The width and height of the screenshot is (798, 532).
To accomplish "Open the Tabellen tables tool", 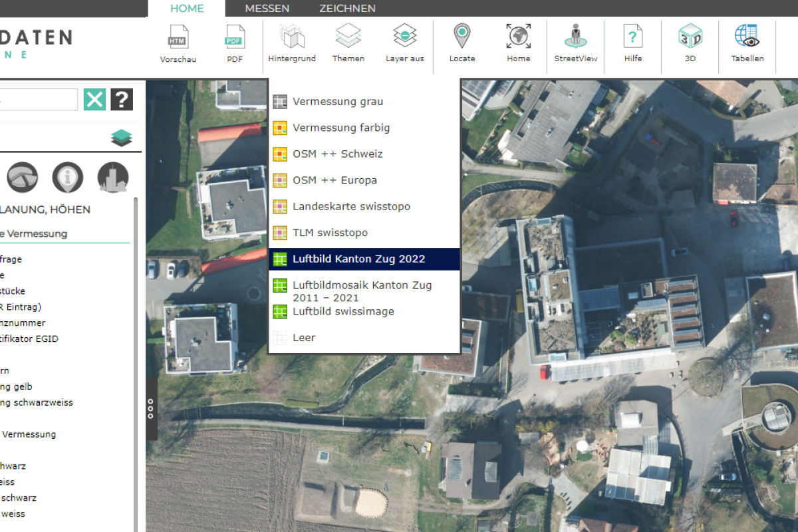I will click(747, 43).
